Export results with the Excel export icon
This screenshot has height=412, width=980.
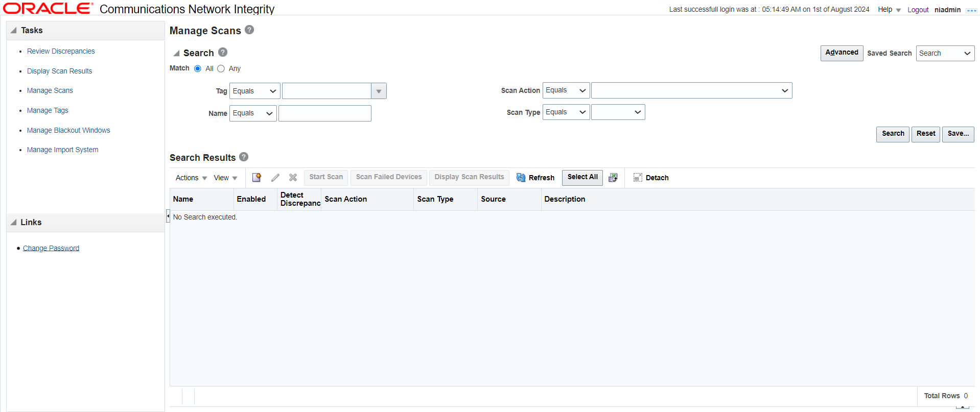point(613,178)
